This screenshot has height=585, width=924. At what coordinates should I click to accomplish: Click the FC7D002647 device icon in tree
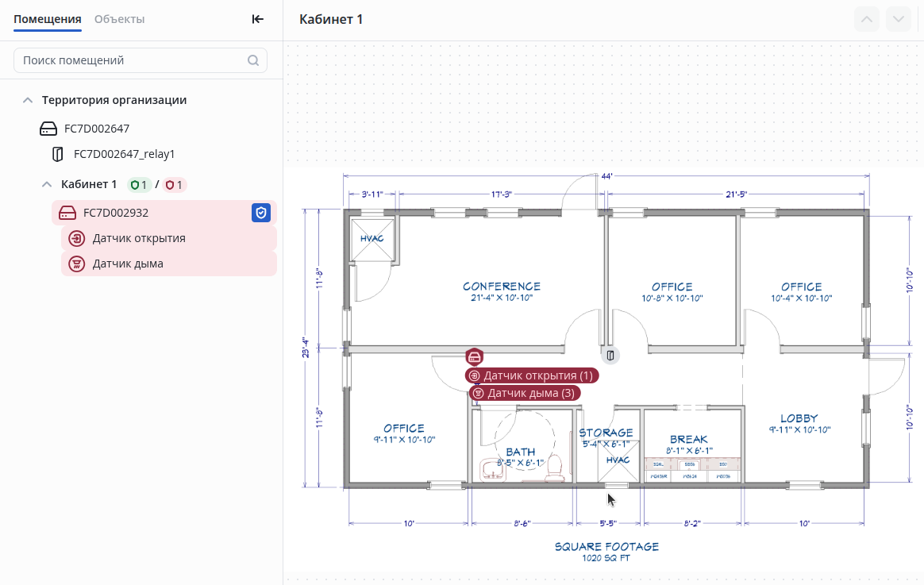pyautogui.click(x=49, y=129)
